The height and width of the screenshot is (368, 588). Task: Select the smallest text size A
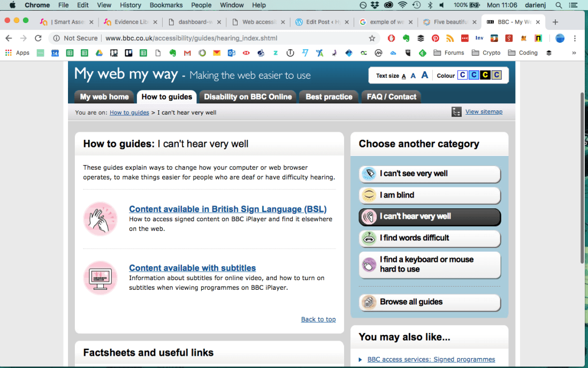[404, 76]
